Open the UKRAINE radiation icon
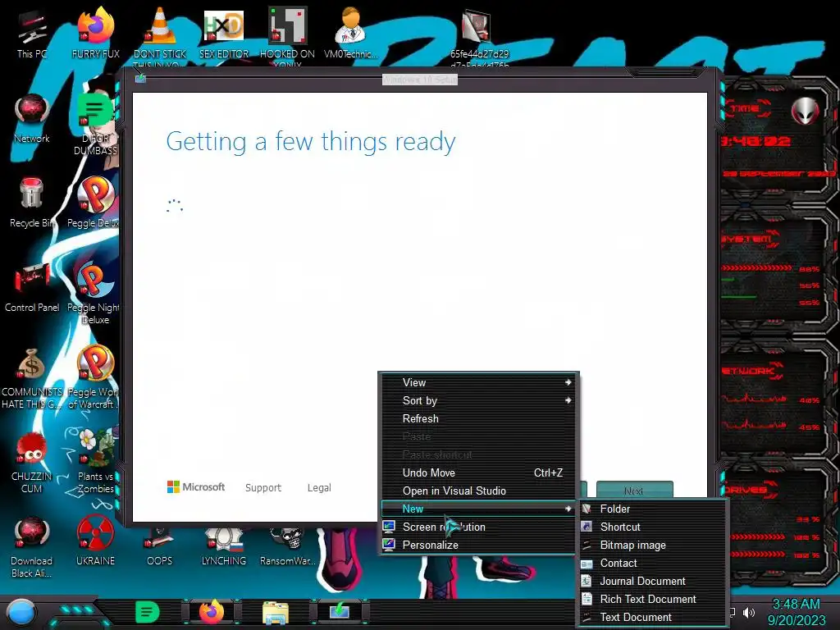 tap(95, 541)
